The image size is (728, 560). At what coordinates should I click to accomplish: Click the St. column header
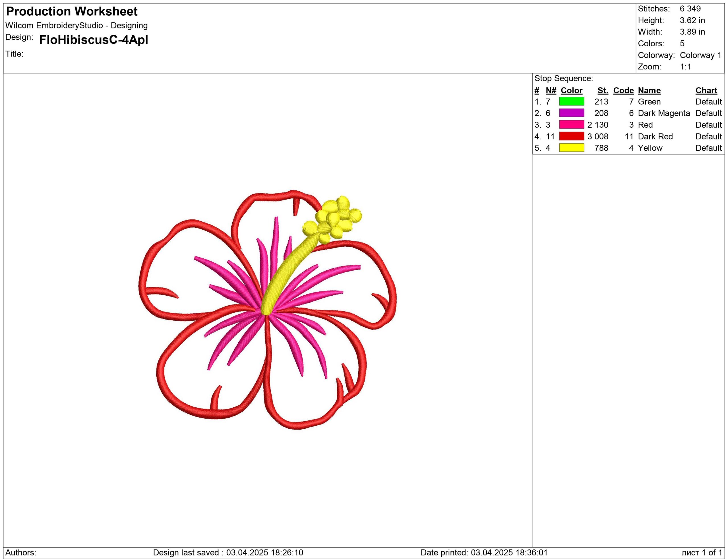[602, 90]
